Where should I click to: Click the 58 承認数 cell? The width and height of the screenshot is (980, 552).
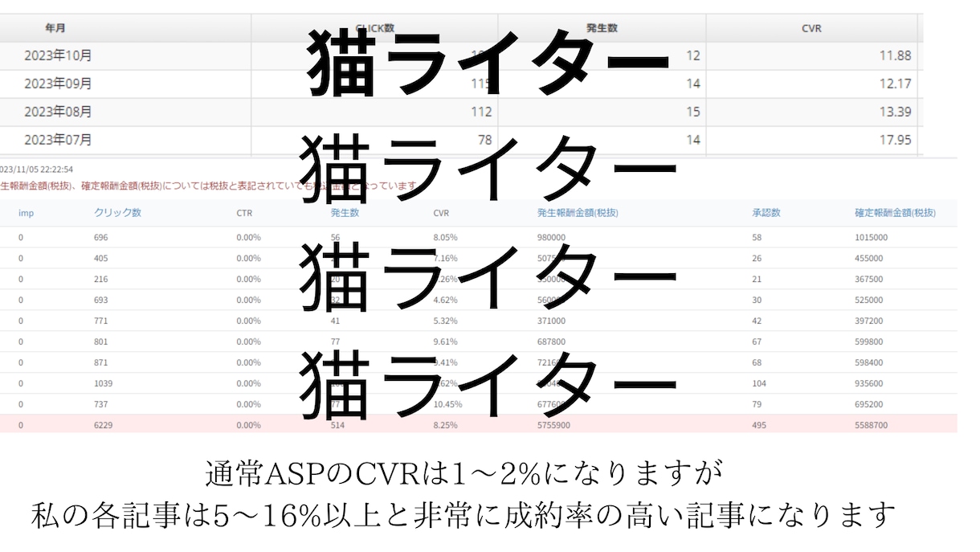click(757, 238)
